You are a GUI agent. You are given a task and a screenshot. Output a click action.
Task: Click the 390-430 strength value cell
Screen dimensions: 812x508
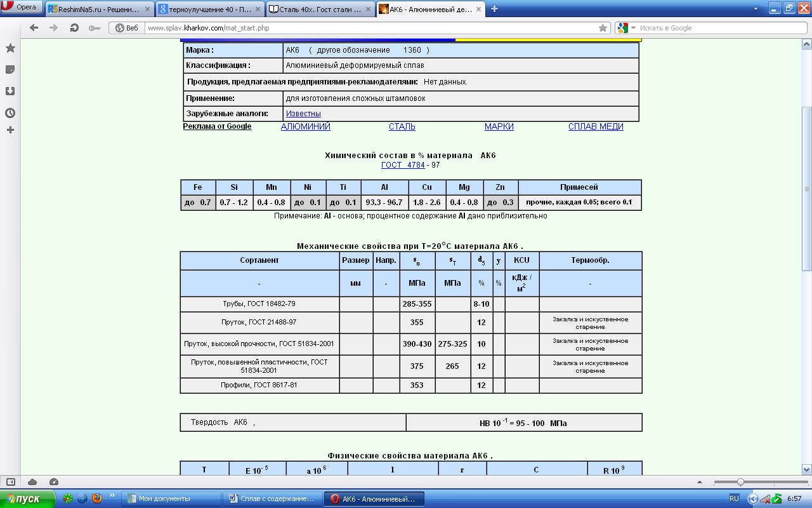coord(417,344)
